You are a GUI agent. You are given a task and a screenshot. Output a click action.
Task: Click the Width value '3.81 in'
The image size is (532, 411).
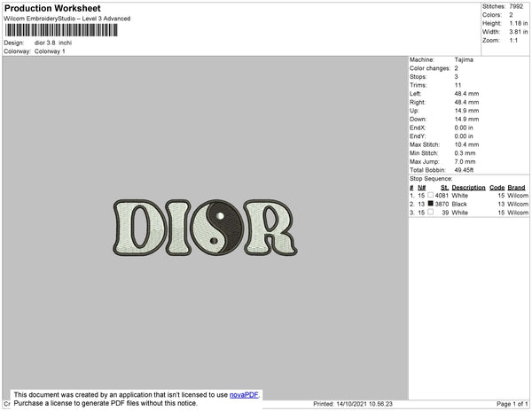[519, 32]
